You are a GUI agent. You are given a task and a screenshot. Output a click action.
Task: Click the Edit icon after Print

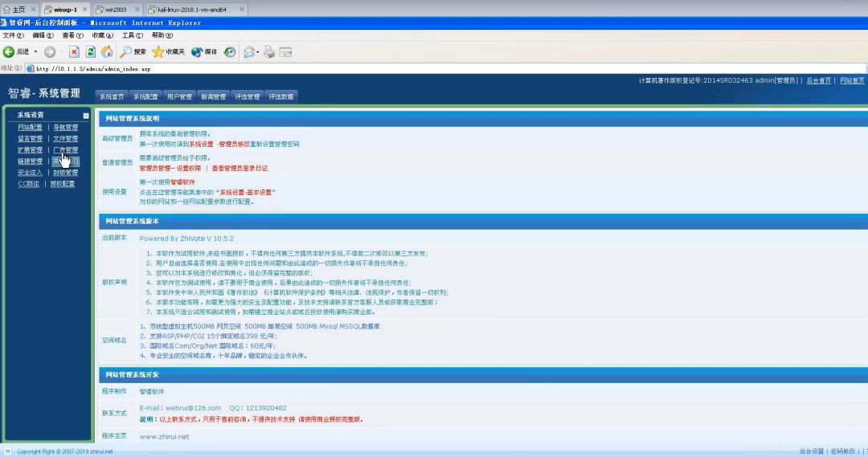click(x=285, y=52)
